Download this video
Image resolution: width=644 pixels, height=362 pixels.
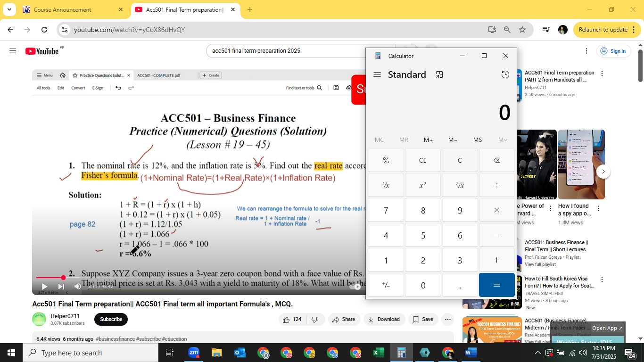point(384,319)
